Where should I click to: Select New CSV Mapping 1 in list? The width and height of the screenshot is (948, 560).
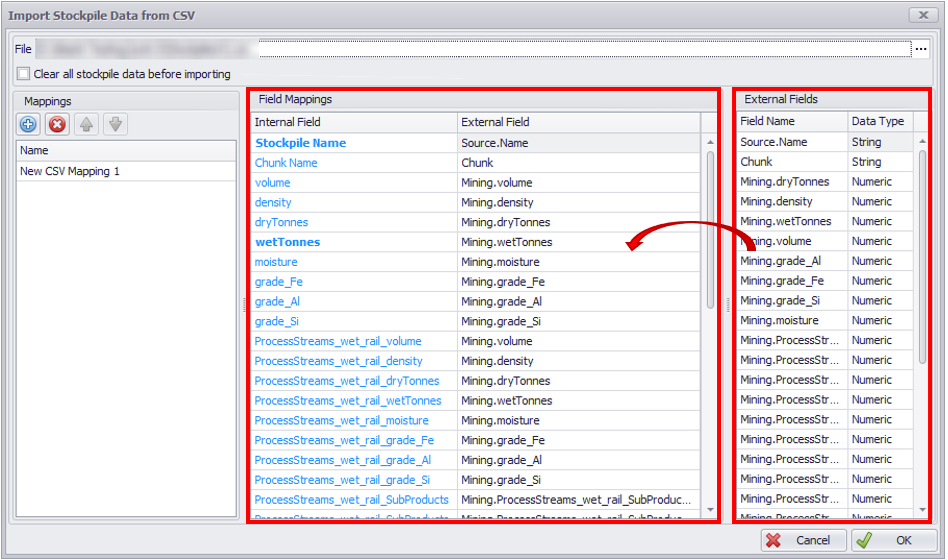70,171
